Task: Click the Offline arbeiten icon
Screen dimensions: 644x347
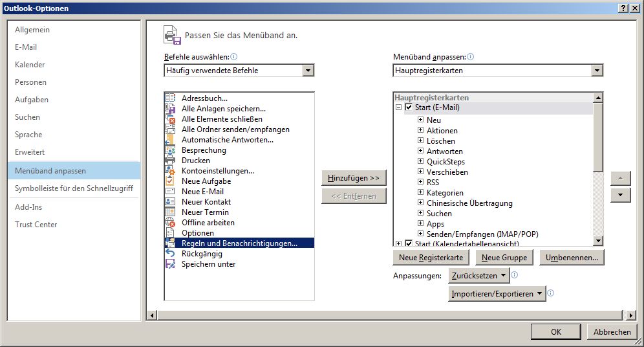Action: (170, 223)
